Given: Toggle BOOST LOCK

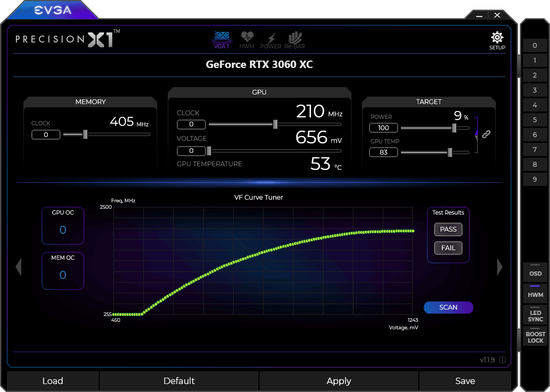Looking at the screenshot, I should coord(535,336).
